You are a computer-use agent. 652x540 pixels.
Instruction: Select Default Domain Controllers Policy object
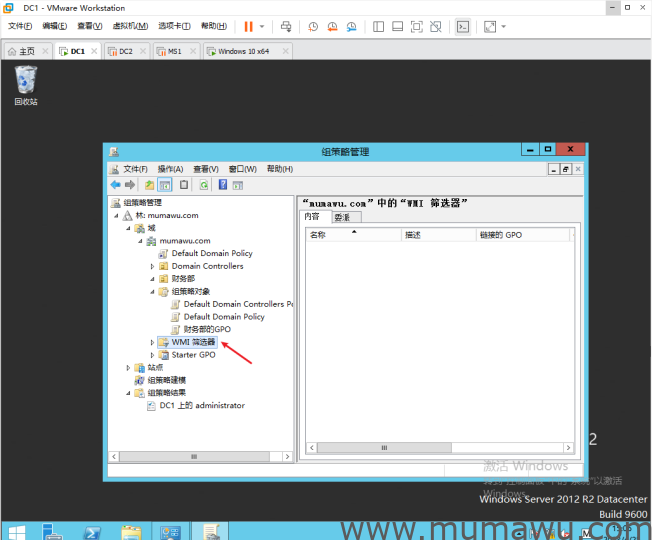(238, 304)
